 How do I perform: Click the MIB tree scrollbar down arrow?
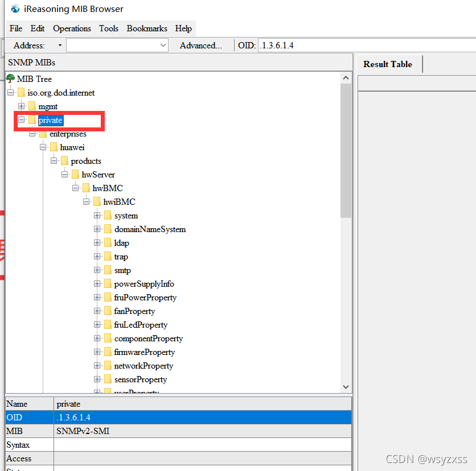tap(346, 387)
